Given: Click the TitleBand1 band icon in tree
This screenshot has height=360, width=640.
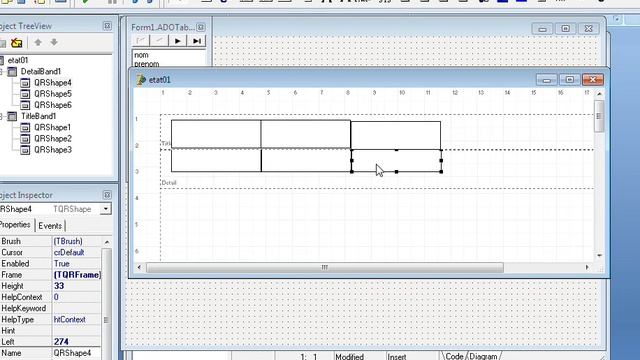Looking at the screenshot, I should (x=12, y=117).
